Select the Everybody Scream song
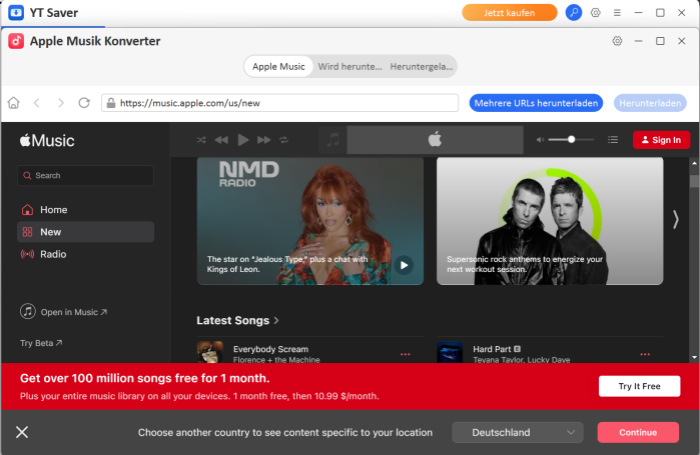The width and height of the screenshot is (700, 455). (x=271, y=349)
